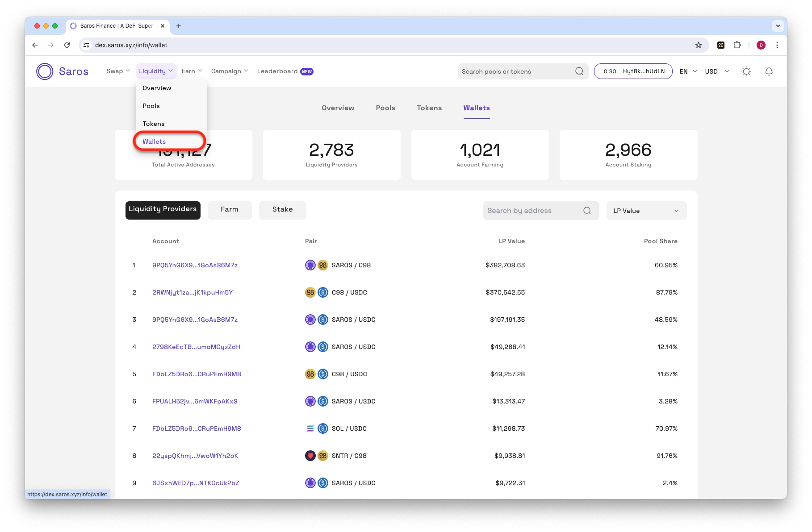Go forward in browser history
The width and height of the screenshot is (812, 532).
coord(51,45)
